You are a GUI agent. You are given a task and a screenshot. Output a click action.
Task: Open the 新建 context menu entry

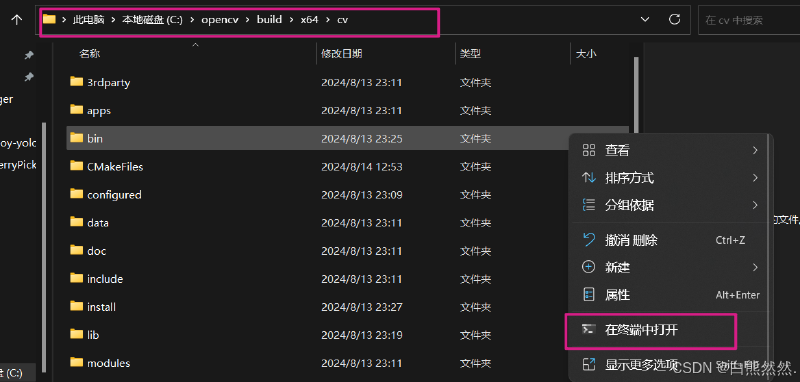coord(670,267)
